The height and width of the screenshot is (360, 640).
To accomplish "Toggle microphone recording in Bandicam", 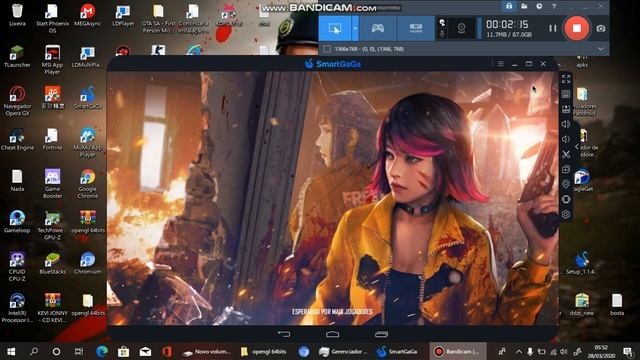I will [442, 33].
